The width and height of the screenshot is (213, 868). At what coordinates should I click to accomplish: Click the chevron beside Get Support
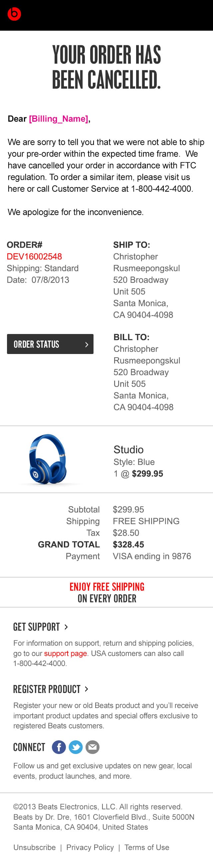coord(66,627)
